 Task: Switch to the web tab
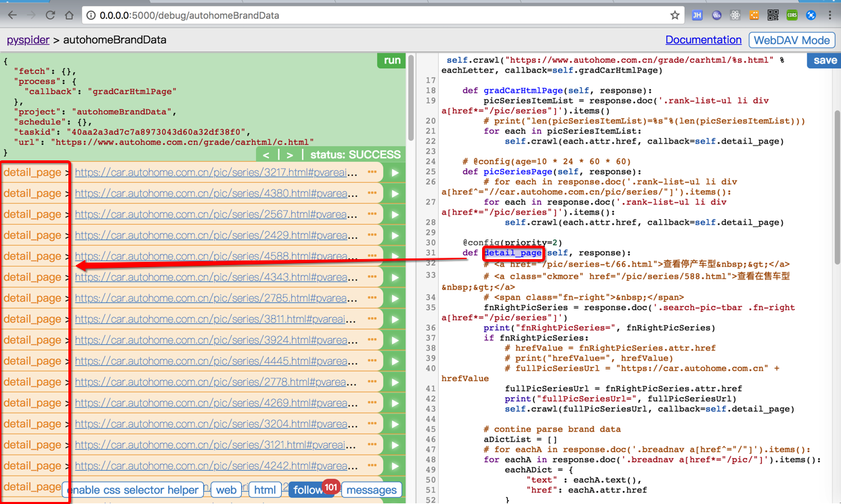(226, 490)
